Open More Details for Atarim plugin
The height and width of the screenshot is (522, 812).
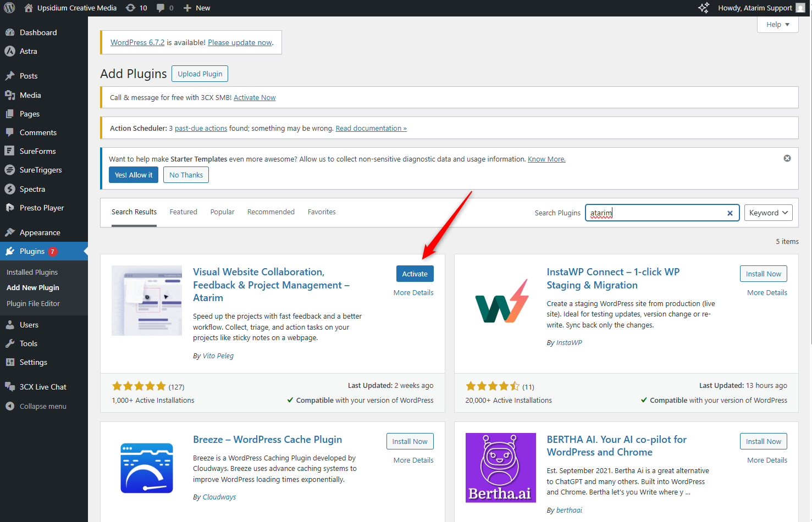coord(413,293)
